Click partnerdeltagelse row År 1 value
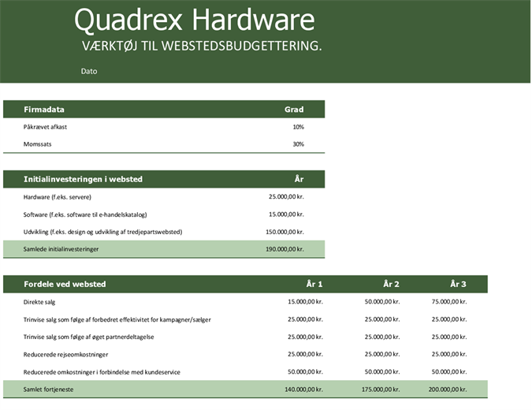Image resolution: width=532 pixels, height=410 pixels. (305, 337)
